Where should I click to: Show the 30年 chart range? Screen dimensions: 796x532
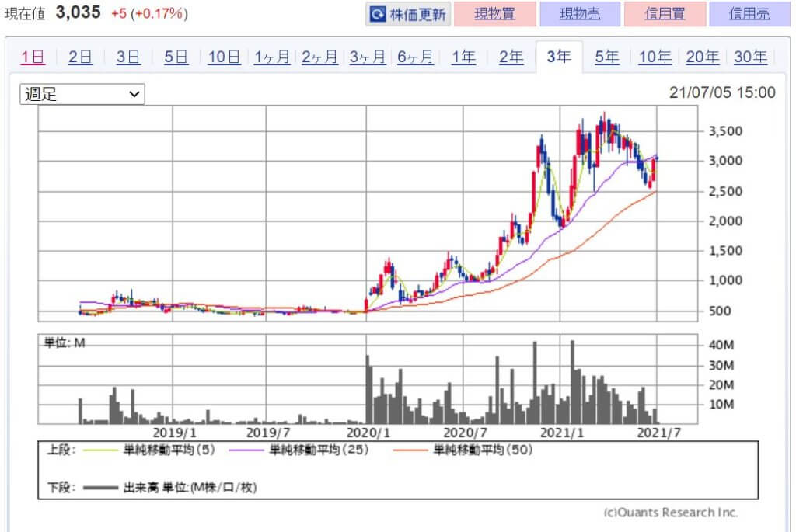pyautogui.click(x=750, y=57)
